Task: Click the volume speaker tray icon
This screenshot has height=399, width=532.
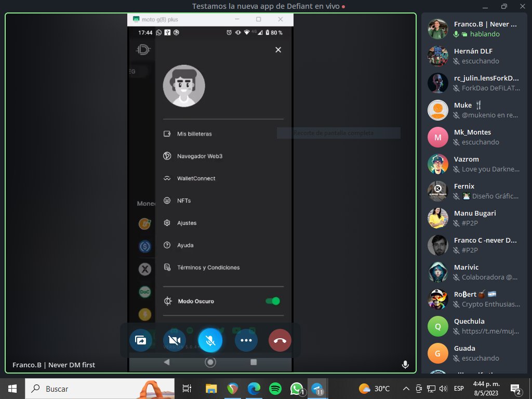Action: (443, 389)
